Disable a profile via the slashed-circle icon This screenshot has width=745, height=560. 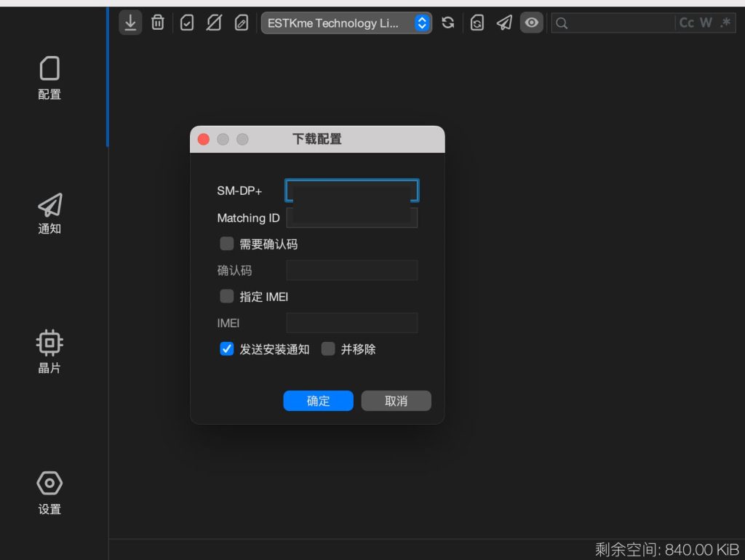pyautogui.click(x=213, y=22)
